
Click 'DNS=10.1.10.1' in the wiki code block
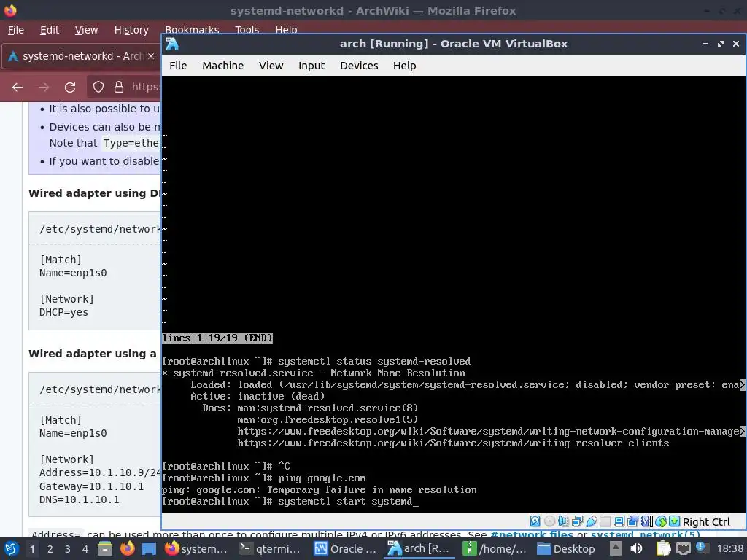79,499
